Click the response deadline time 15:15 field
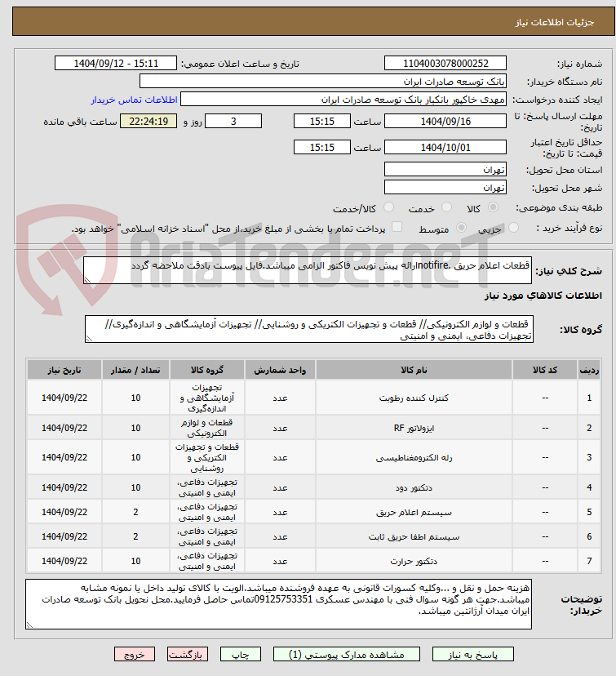Image resolution: width=616 pixels, height=676 pixels. point(322,121)
